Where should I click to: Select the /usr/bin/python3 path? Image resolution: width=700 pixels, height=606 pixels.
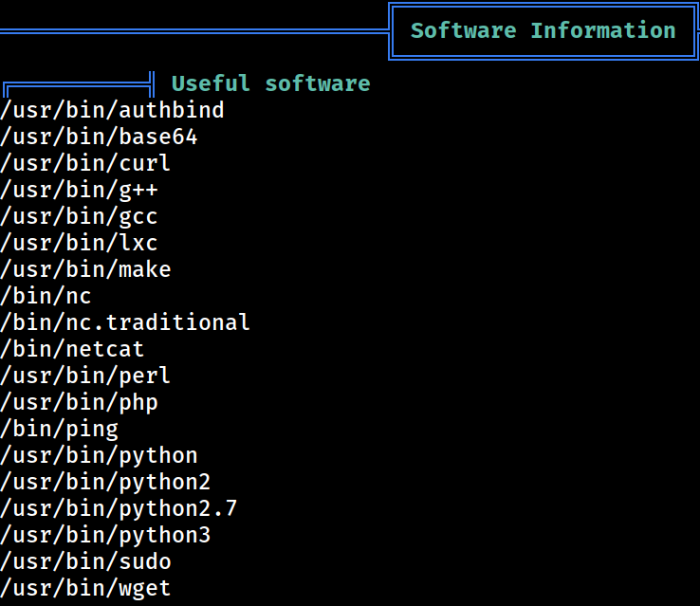[x=105, y=536]
